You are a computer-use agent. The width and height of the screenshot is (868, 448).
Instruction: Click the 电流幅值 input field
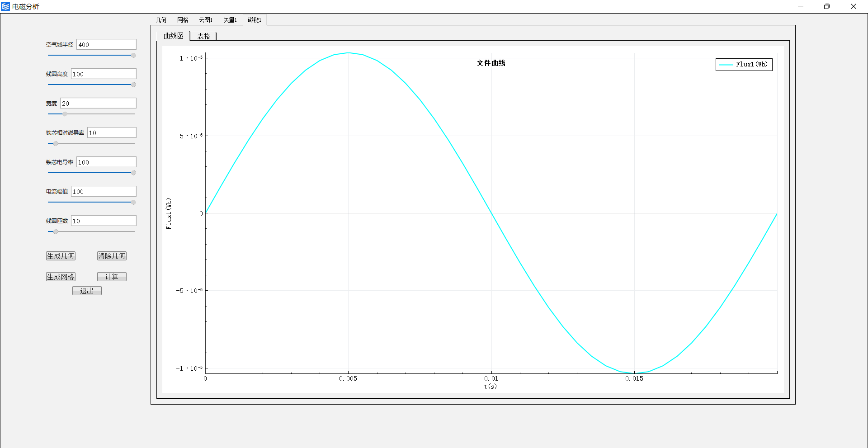click(104, 191)
